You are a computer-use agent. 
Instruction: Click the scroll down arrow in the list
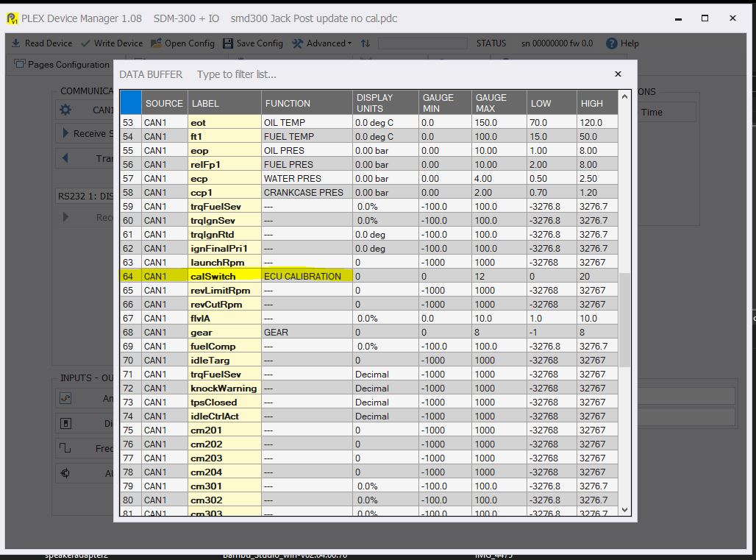(625, 509)
